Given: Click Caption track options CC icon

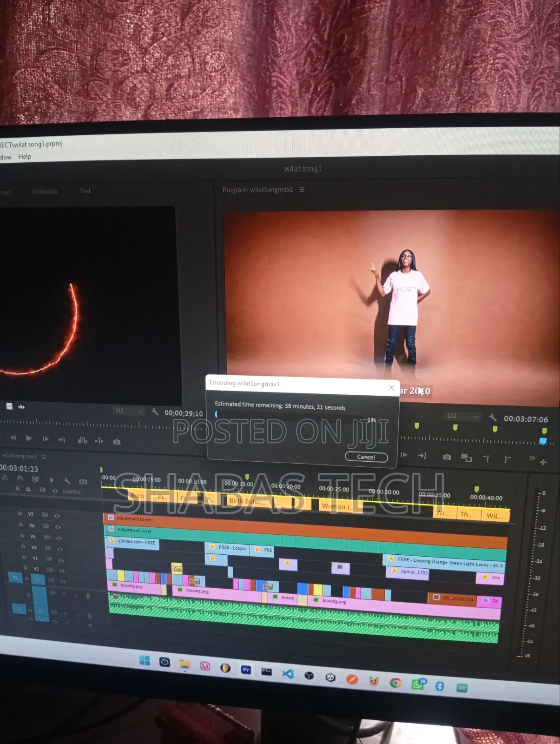Looking at the screenshot, I should coord(83,482).
